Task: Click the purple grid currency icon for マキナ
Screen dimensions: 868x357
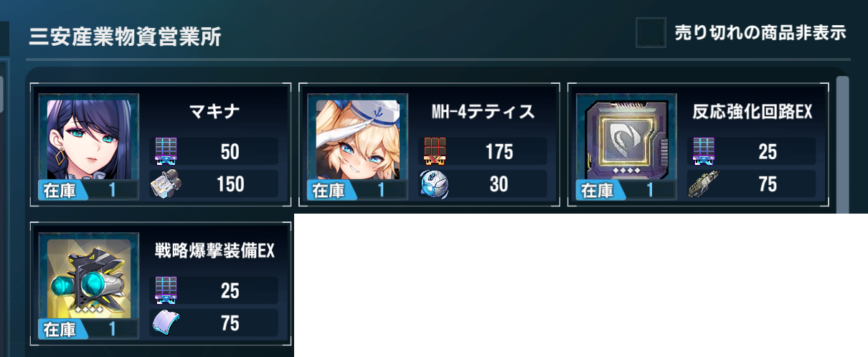Action: coord(166,151)
